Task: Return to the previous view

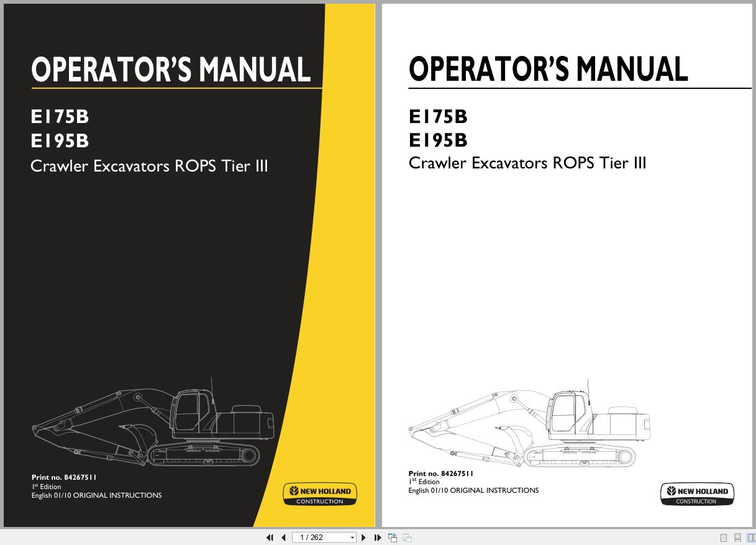Action: tap(393, 536)
